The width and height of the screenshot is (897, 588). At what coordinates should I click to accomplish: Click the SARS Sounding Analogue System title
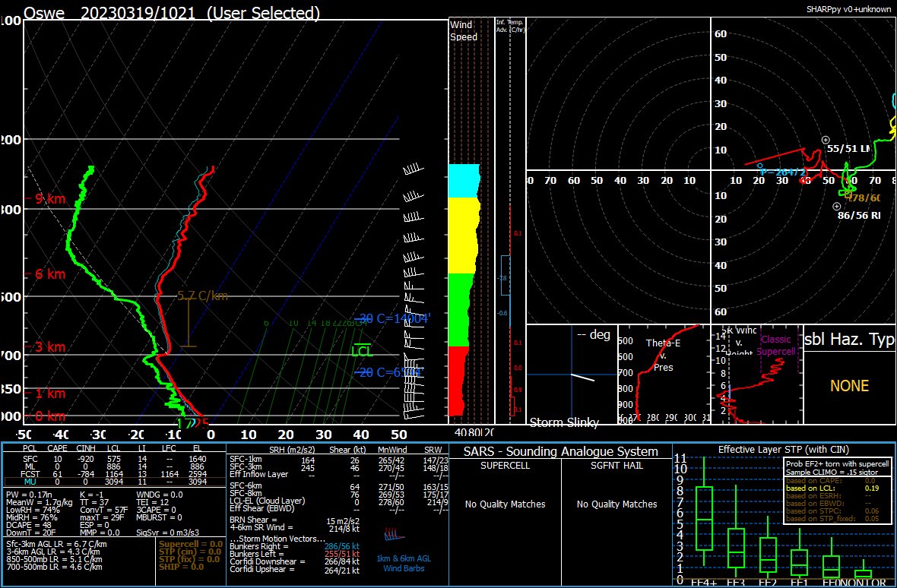(561, 451)
